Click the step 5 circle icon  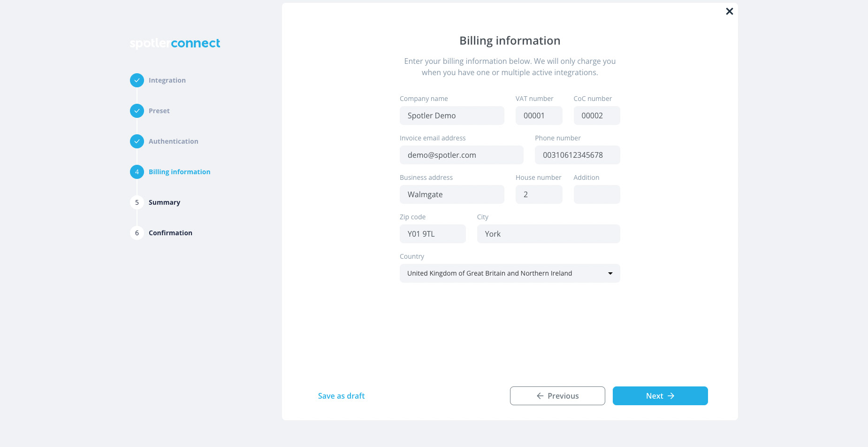[137, 202]
